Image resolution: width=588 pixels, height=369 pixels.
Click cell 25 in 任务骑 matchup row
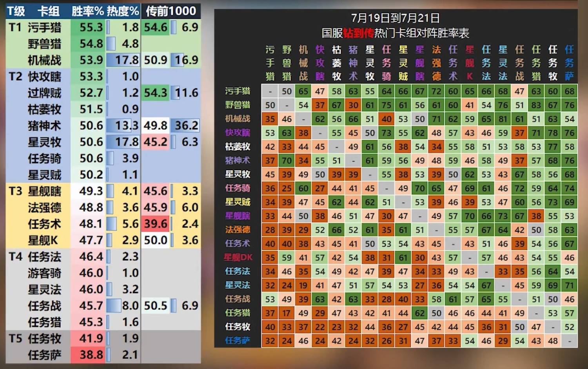coord(287,188)
